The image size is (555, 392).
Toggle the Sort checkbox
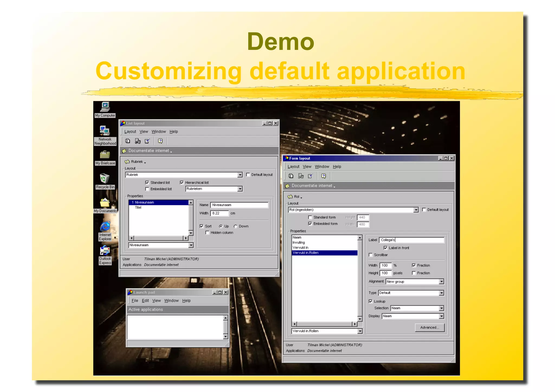(202, 226)
